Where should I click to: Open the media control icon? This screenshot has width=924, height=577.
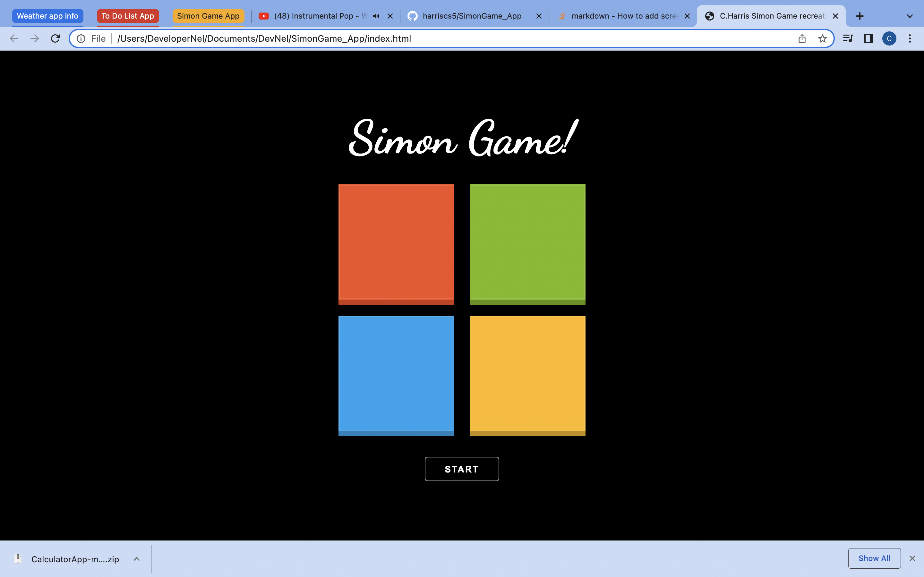tap(848, 38)
